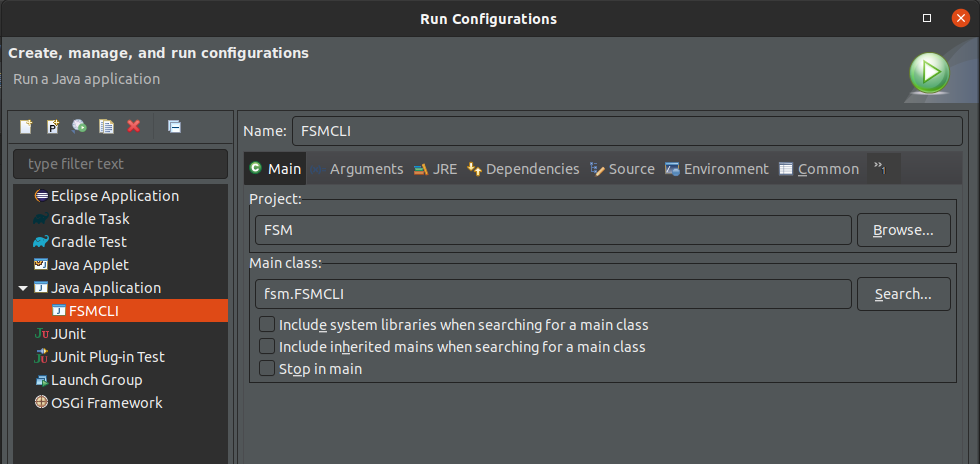Delete the selected launch configuration
980x464 pixels.
pyautogui.click(x=133, y=126)
